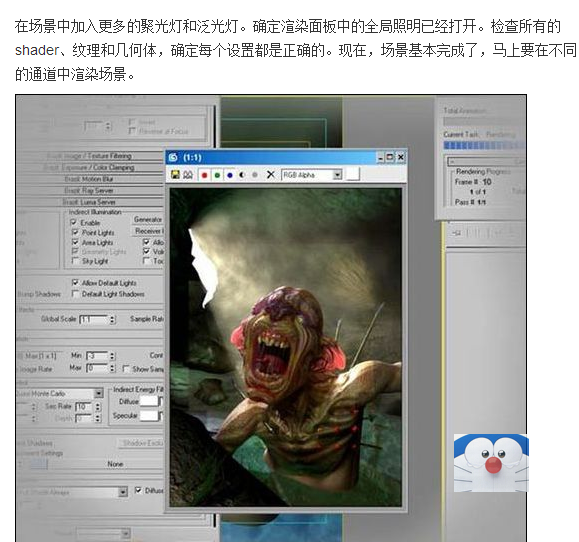The image size is (579, 542).
Task: Click the Receiver button
Action: click(x=148, y=231)
